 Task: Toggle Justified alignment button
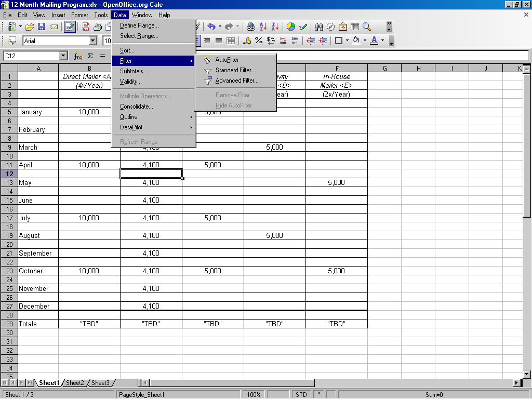pyautogui.click(x=219, y=41)
